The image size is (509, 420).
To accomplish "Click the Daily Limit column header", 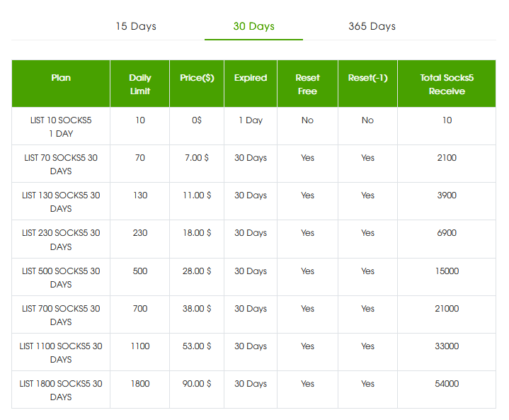I will coord(140,84).
